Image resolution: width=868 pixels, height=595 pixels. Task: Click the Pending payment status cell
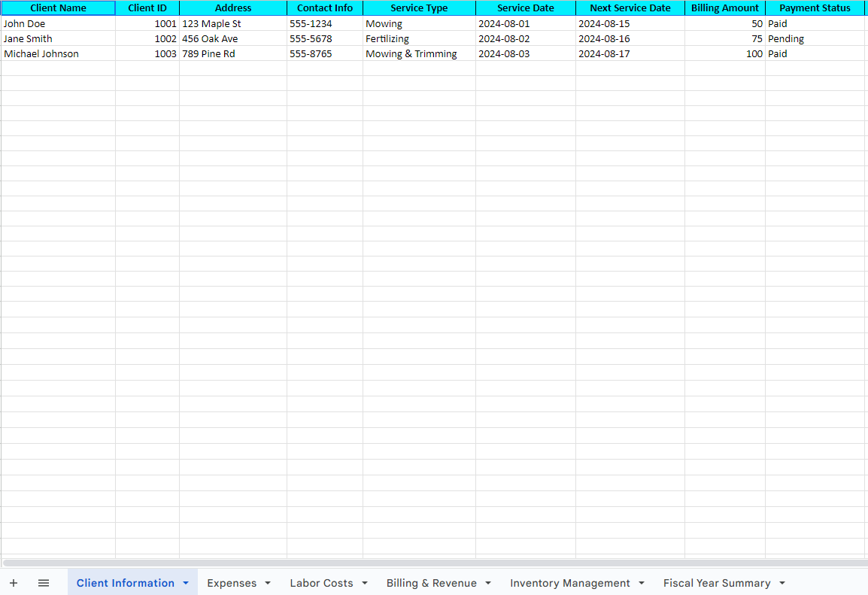click(x=815, y=39)
